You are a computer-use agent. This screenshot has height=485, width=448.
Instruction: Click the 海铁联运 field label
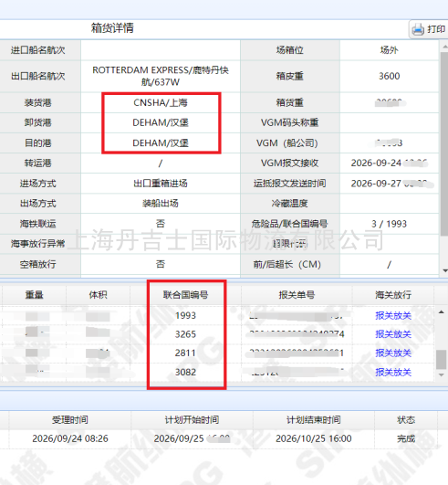coord(38,224)
